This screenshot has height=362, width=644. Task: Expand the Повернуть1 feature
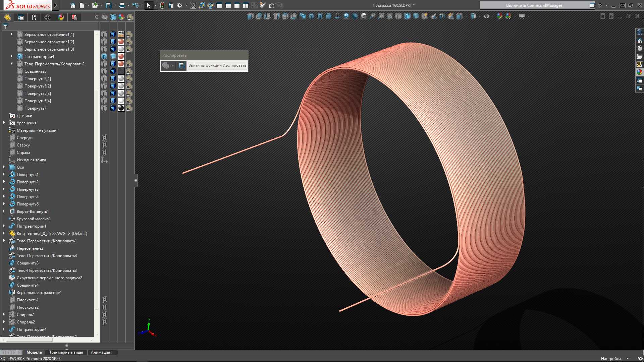point(4,174)
